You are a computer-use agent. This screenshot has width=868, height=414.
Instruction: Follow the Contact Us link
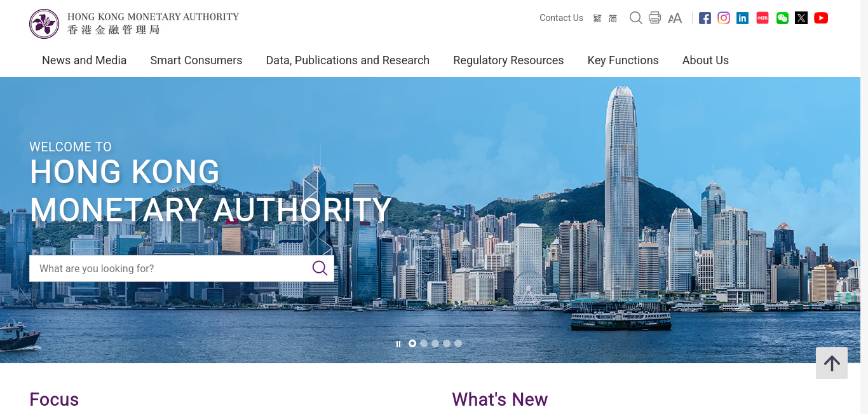[x=561, y=18]
